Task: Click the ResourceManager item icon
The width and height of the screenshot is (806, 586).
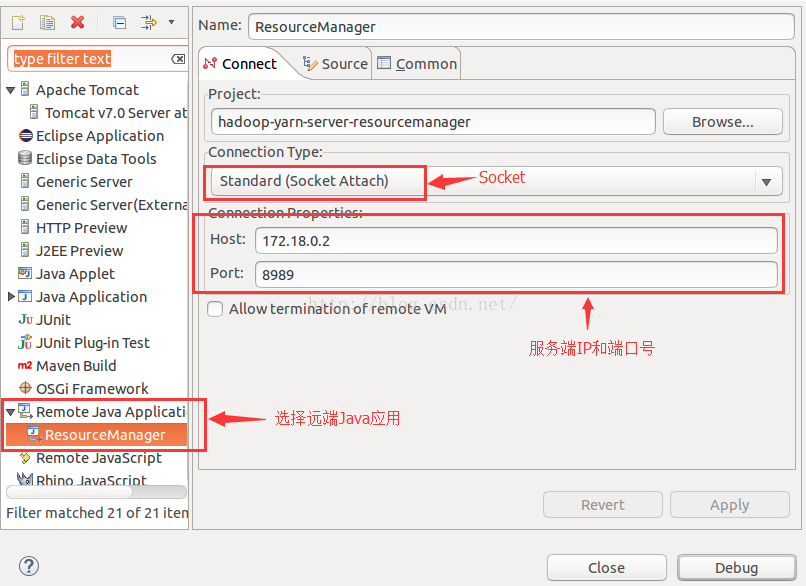Action: [34, 434]
